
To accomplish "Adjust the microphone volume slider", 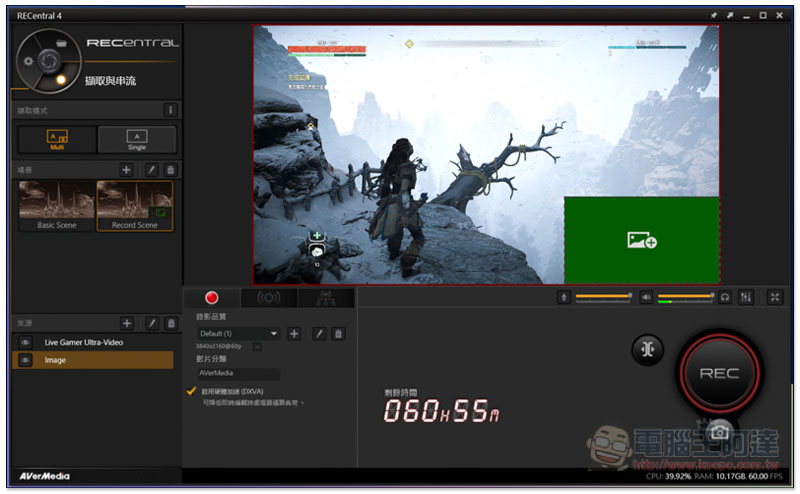I will point(604,297).
